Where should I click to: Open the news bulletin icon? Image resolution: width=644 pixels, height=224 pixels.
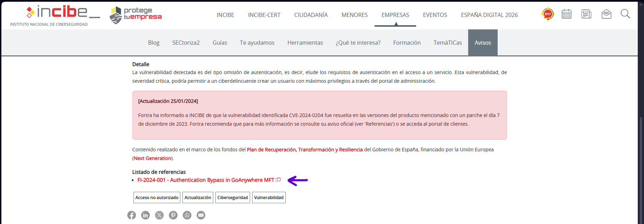[586, 14]
